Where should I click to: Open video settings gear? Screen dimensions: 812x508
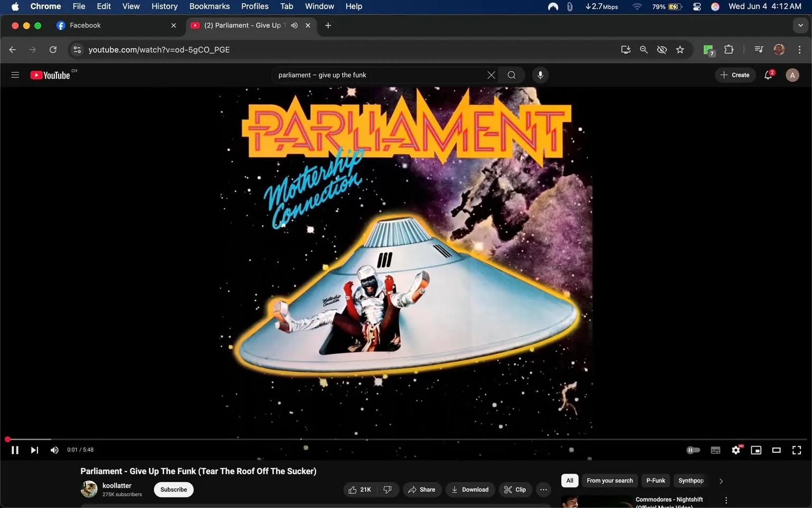736,450
